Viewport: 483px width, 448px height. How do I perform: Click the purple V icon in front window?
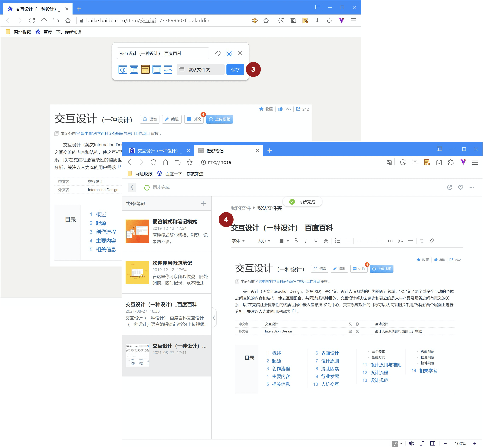(463, 162)
